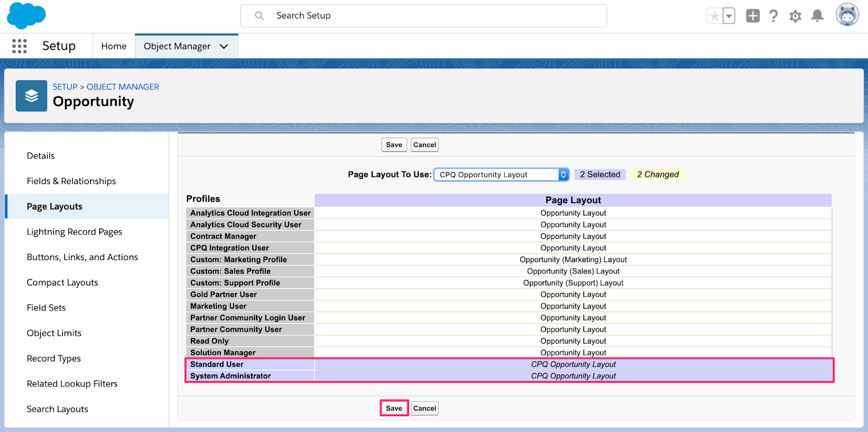Open the user profile avatar
Screen dimensions: 868x432
(x=847, y=15)
